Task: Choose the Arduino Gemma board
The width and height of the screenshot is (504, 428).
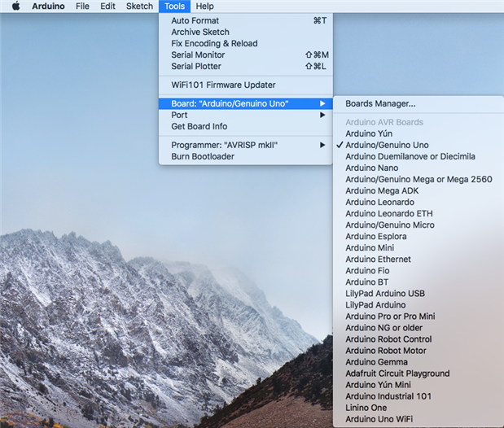Action: [419, 362]
